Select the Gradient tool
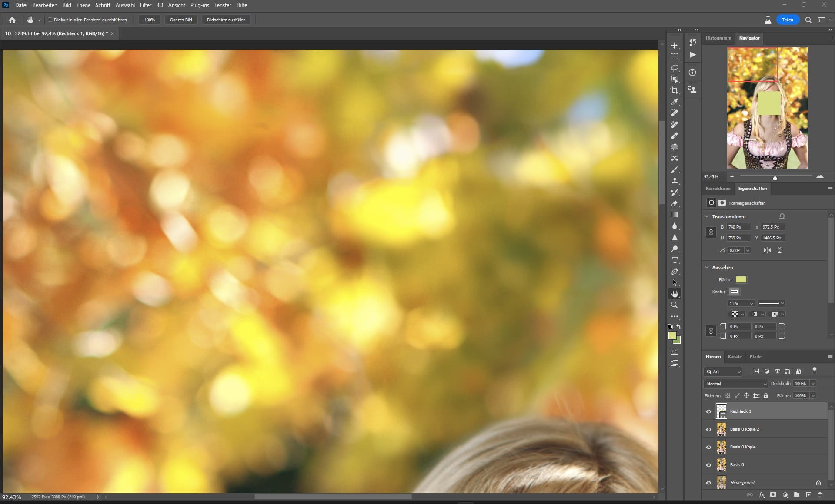Viewport: 835px width, 504px height. pyautogui.click(x=675, y=215)
